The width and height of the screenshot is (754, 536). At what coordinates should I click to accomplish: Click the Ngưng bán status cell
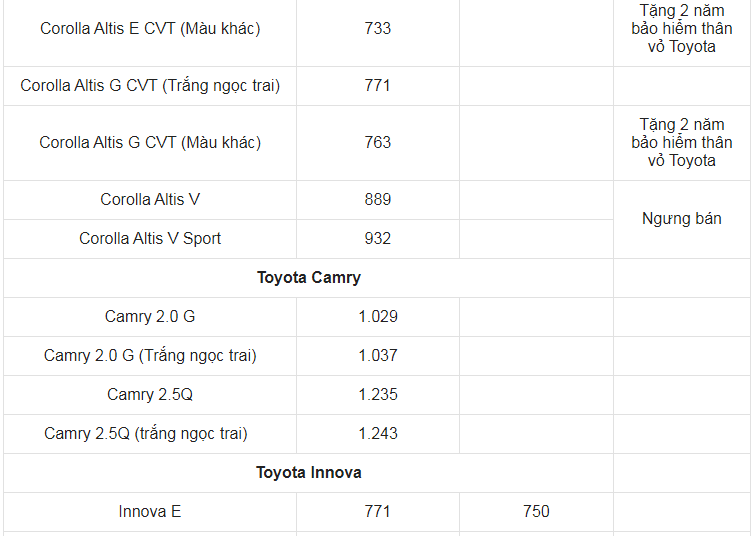click(x=682, y=219)
